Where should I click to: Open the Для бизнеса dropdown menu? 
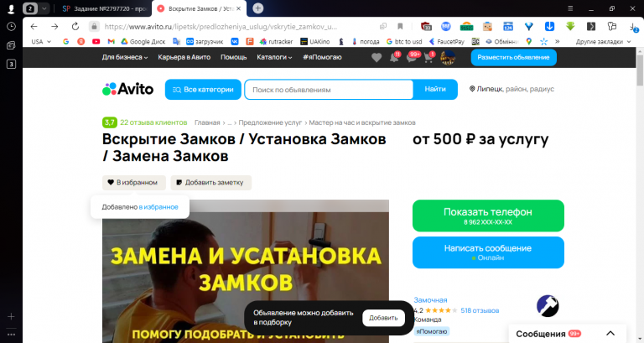[125, 57]
